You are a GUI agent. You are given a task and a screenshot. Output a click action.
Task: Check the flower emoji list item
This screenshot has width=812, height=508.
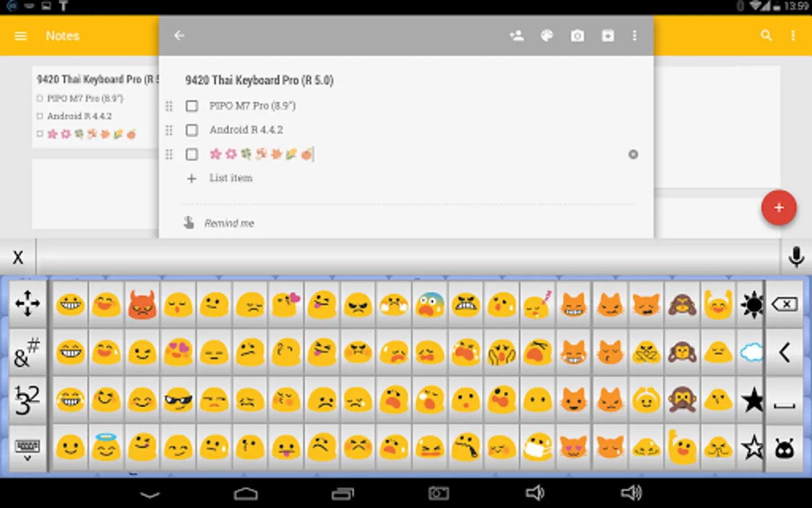tap(192, 154)
